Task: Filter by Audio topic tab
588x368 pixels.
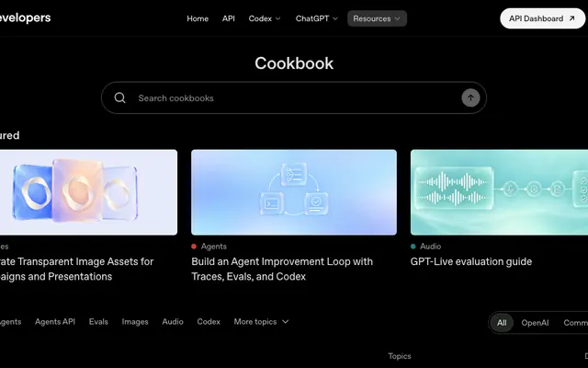Action: 173,322
